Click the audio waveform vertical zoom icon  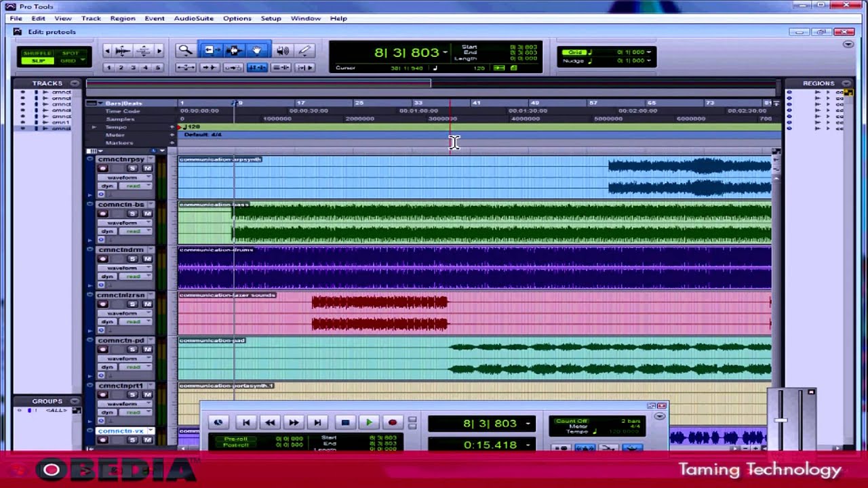coord(123,50)
